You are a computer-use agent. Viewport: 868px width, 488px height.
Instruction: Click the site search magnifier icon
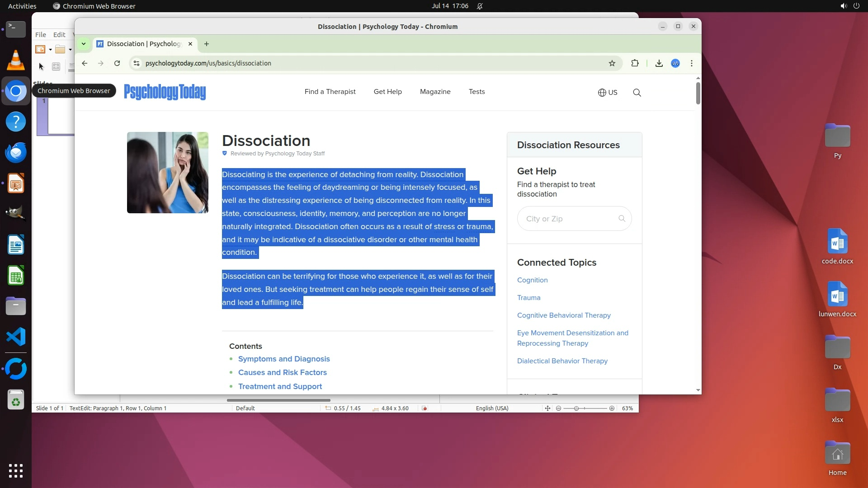pos(637,93)
